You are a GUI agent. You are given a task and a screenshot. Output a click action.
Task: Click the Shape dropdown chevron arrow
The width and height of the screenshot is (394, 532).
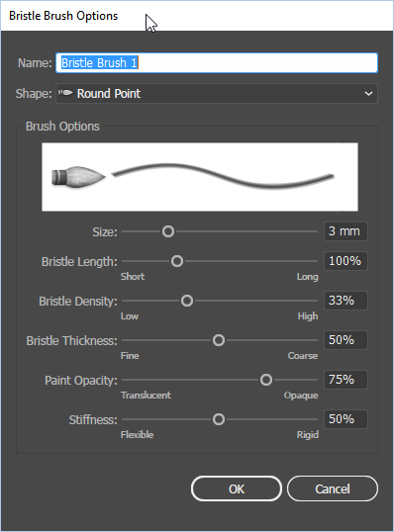(x=368, y=93)
